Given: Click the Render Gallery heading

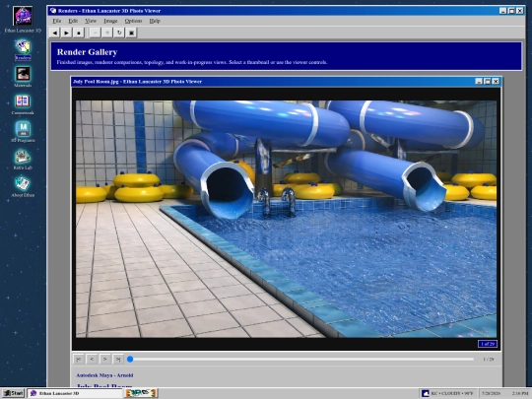Looking at the screenshot, I should (88, 52).
